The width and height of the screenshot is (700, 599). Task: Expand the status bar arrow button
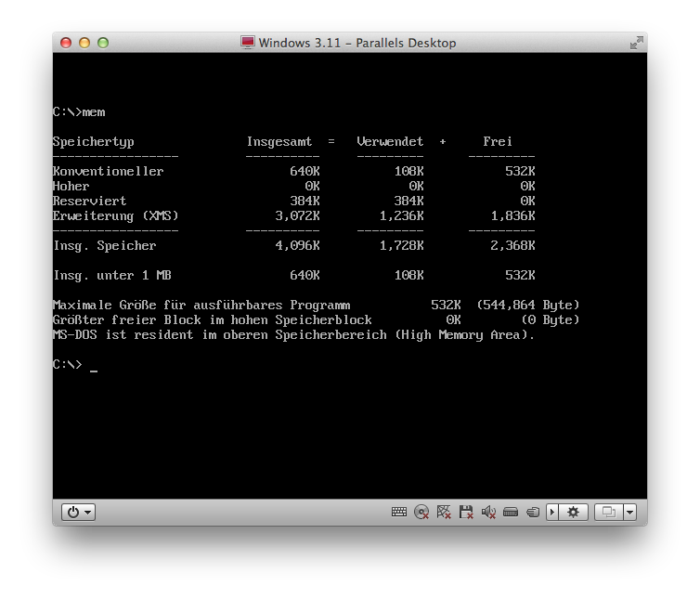[552, 512]
